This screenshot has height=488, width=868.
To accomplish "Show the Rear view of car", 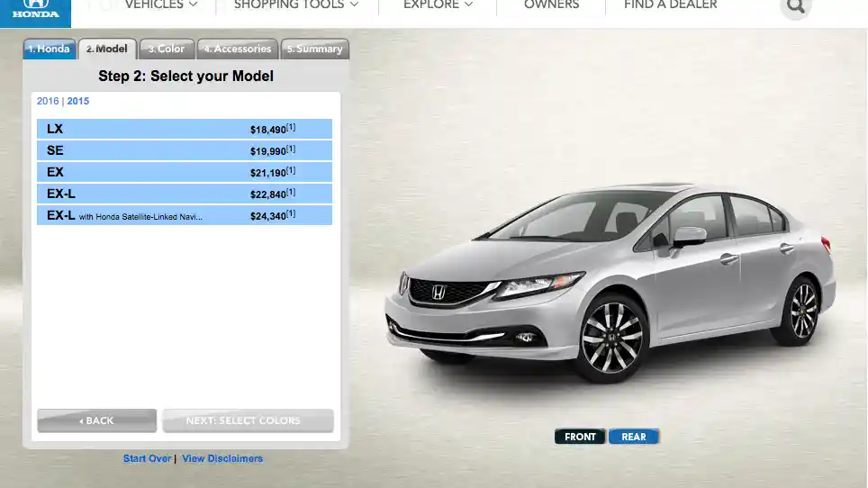I will 634,437.
